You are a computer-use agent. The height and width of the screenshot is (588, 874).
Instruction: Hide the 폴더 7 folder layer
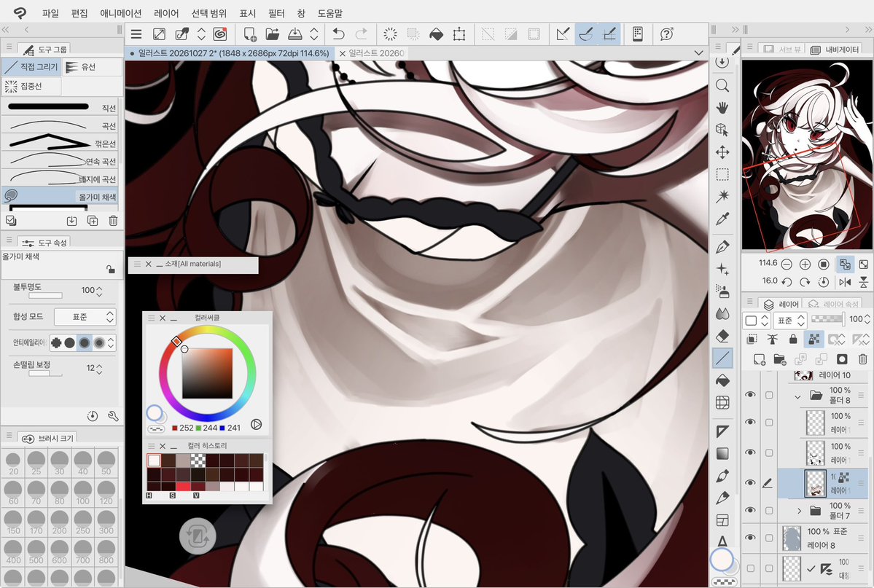click(x=750, y=510)
